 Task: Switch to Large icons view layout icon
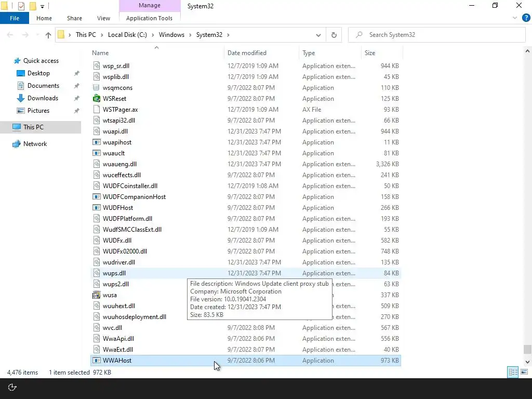[524, 372]
